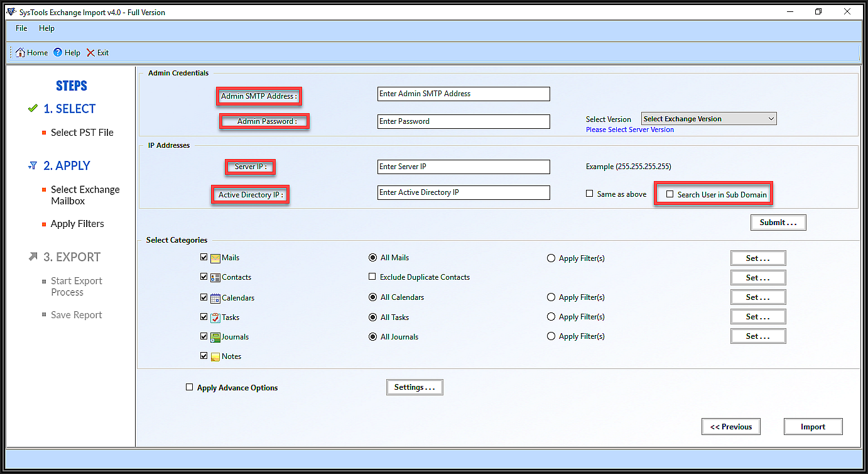Click the Calendars grid icon

click(215, 298)
